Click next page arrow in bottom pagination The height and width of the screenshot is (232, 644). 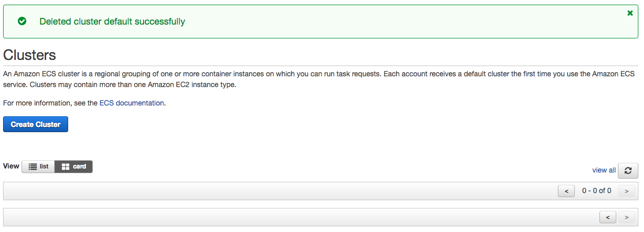click(626, 217)
